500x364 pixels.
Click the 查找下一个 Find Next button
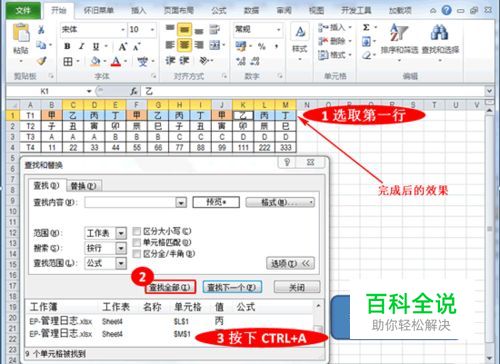(232, 287)
